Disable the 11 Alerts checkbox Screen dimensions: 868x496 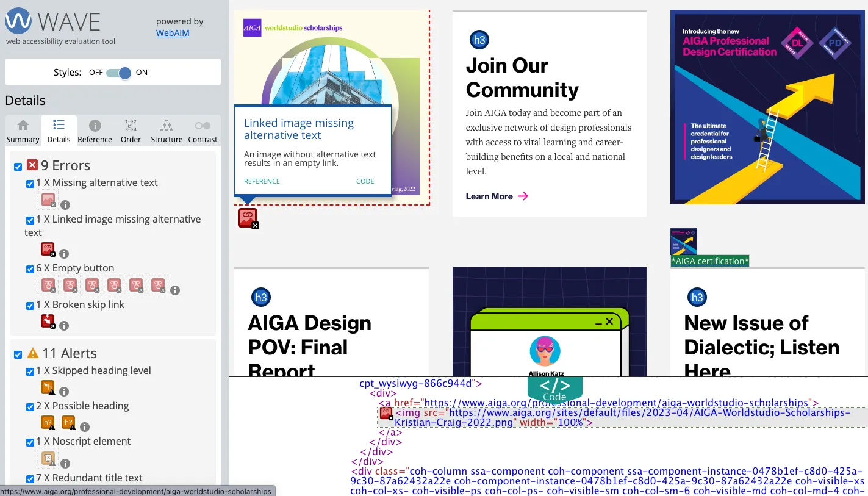[17, 353]
